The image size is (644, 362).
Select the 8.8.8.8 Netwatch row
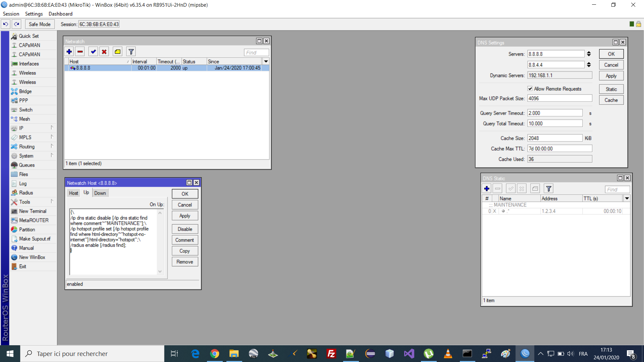[x=167, y=68]
